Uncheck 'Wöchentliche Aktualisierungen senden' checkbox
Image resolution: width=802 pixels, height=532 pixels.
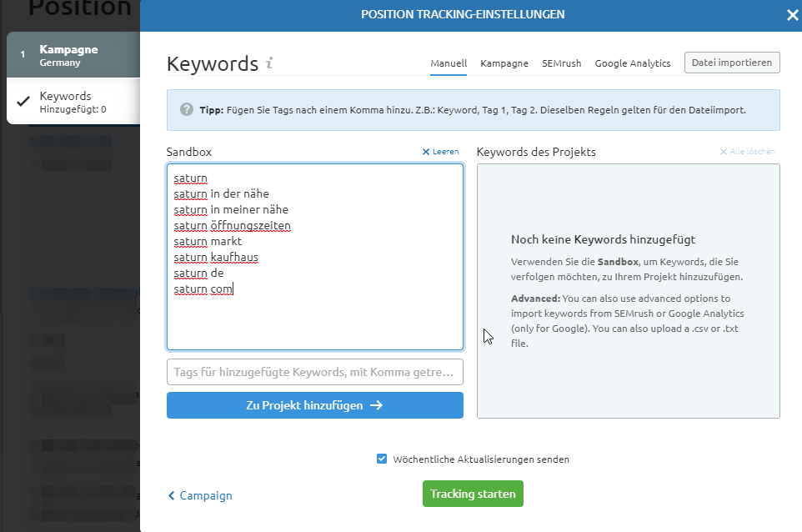(x=382, y=459)
